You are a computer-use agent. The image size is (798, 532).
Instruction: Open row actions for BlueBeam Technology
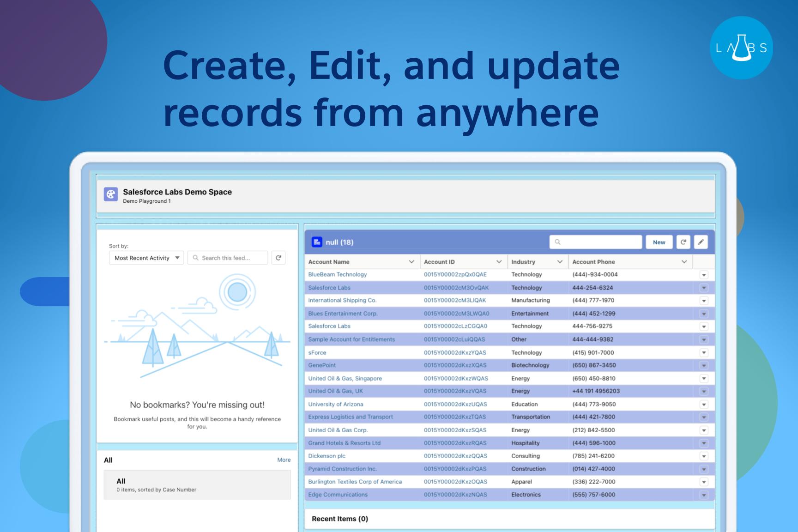[703, 275]
